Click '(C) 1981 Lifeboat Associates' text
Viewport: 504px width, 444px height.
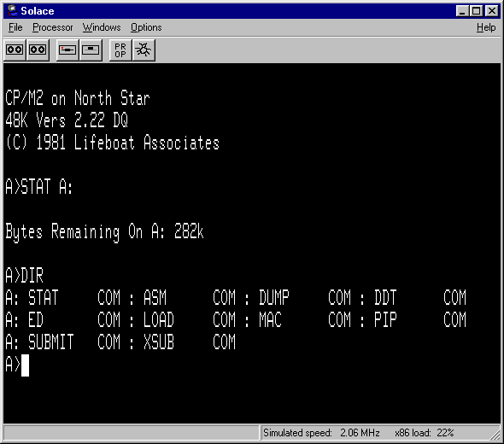click(x=112, y=143)
